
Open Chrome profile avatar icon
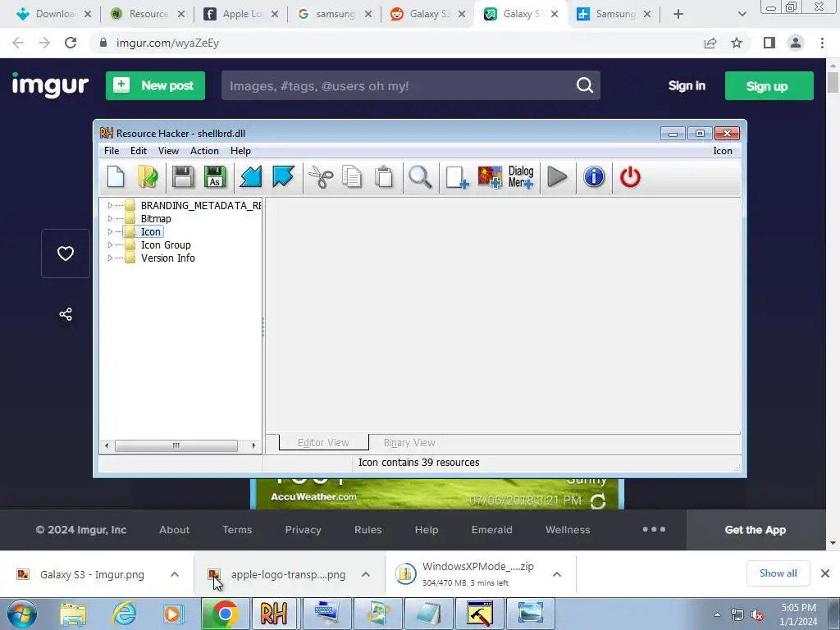tap(796, 43)
